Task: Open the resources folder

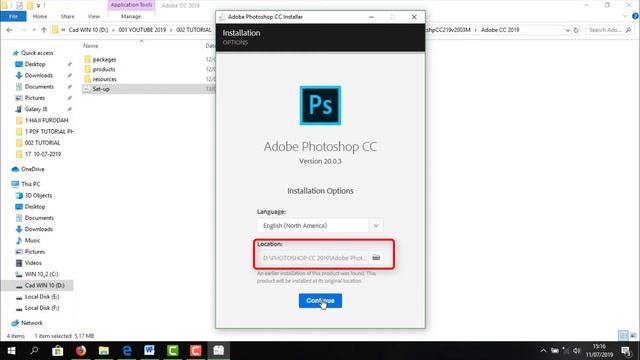Action: pos(104,79)
